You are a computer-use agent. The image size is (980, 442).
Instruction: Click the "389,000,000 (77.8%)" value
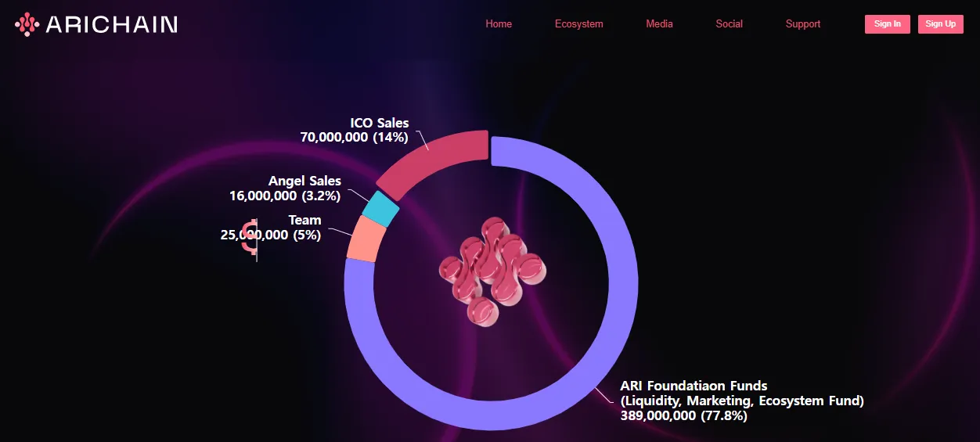coord(683,416)
